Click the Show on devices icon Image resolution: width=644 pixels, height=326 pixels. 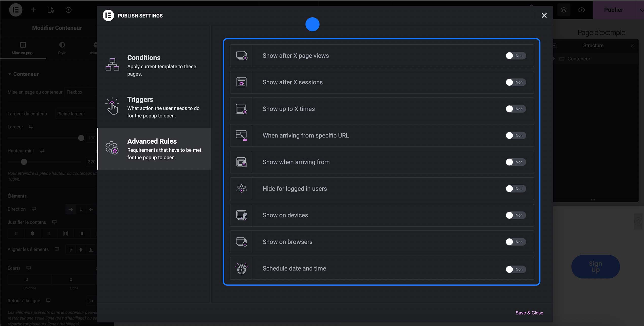click(242, 215)
